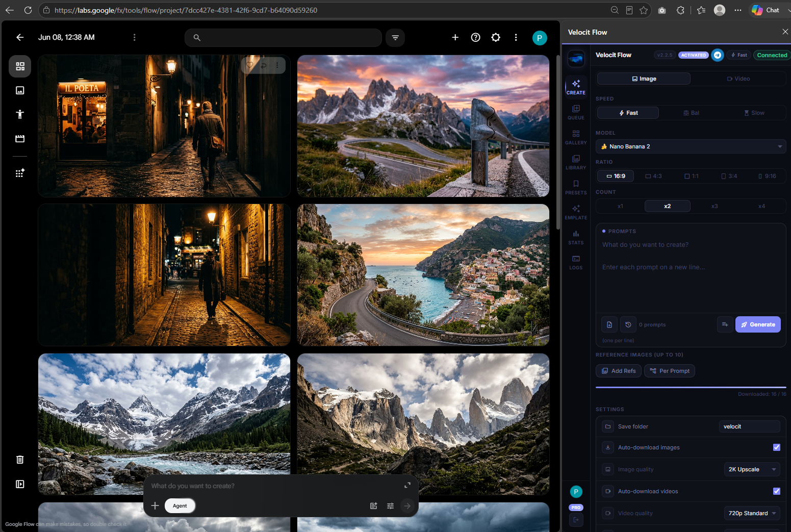Close the Velocit Flow side panel
The height and width of the screenshot is (532, 791).
click(785, 32)
